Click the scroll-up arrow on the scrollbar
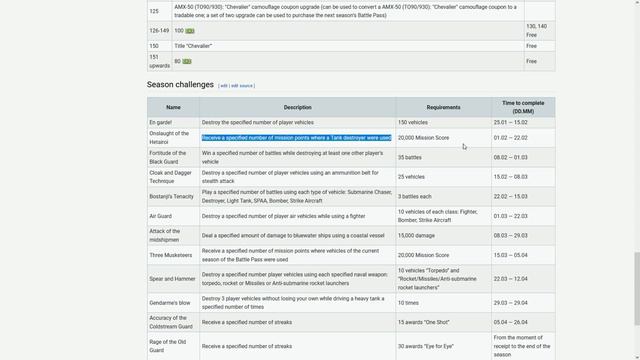The image size is (640, 360). pyautogui.click(x=637, y=2)
